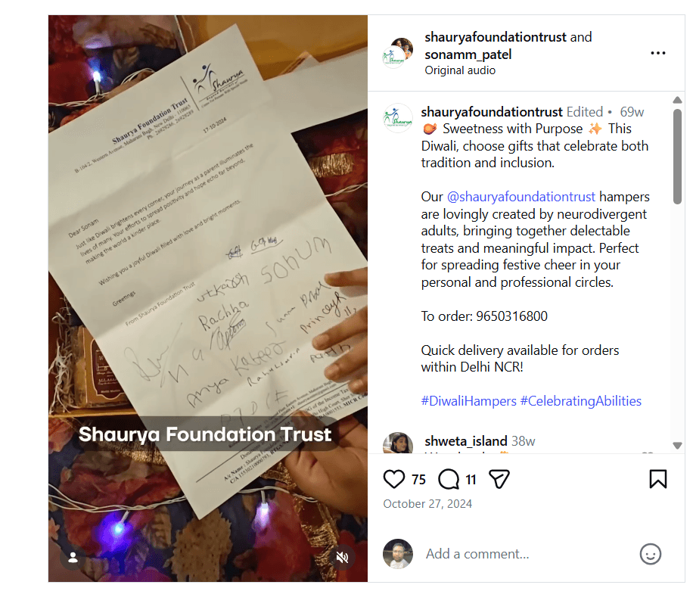The width and height of the screenshot is (693, 616).
Task: Click the caption scrollbar thumb
Action: point(677,157)
